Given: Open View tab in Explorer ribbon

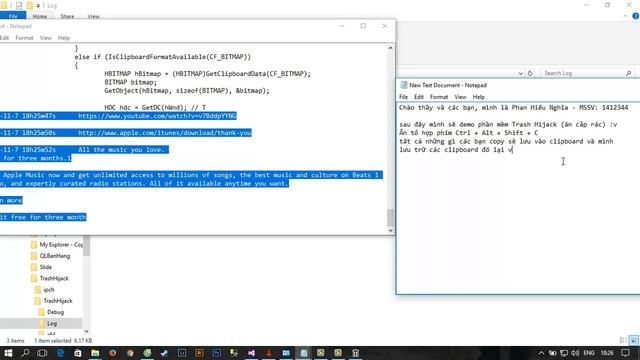Looking at the screenshot, I should coord(93,16).
